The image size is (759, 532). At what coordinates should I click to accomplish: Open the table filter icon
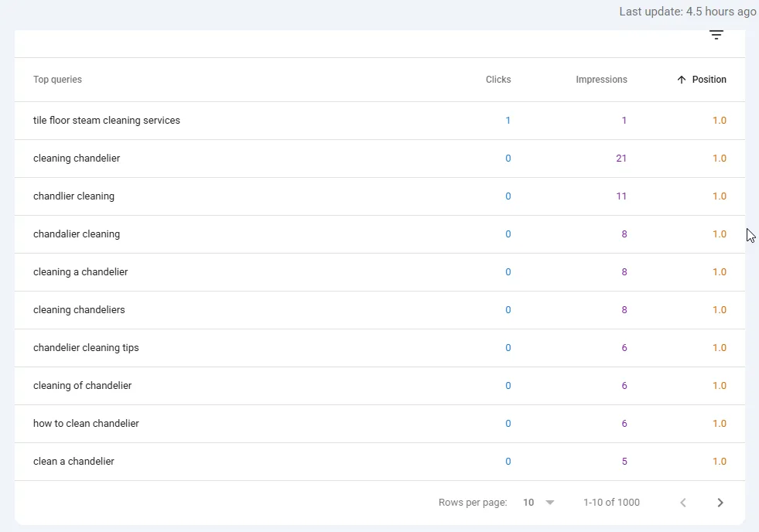click(716, 35)
